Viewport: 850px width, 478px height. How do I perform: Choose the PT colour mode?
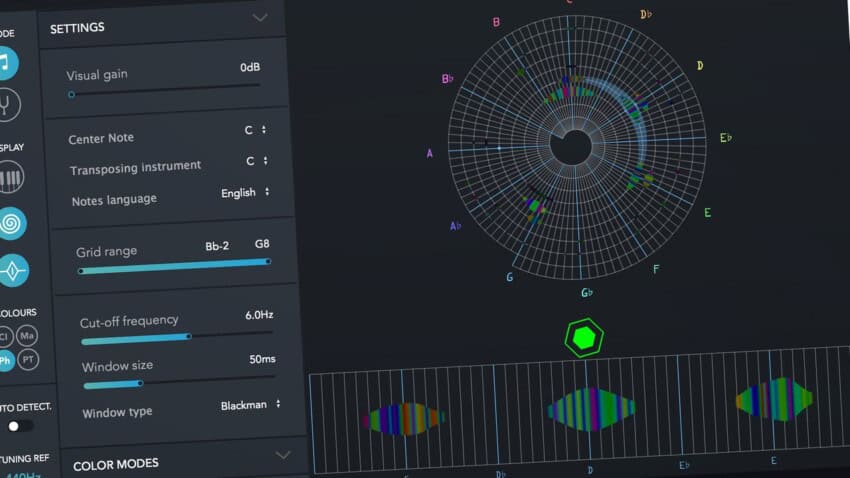(28, 359)
